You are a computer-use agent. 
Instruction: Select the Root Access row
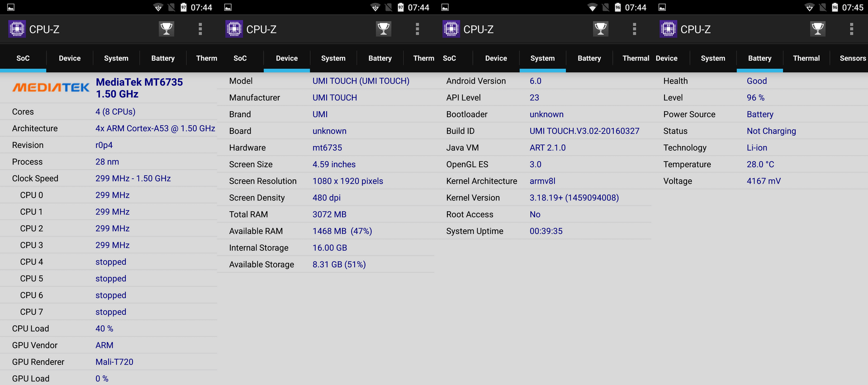tap(543, 214)
